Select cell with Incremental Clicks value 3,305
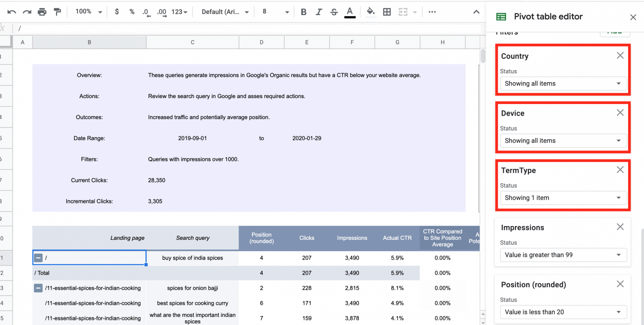This screenshot has width=644, height=325. tap(155, 201)
